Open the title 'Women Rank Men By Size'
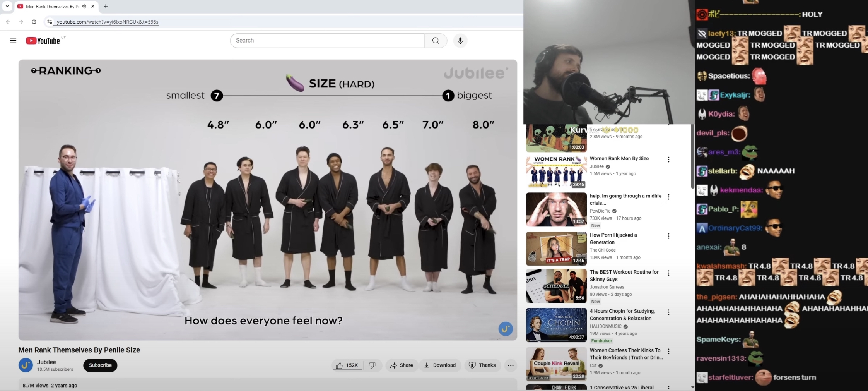The width and height of the screenshot is (868, 391). click(619, 158)
